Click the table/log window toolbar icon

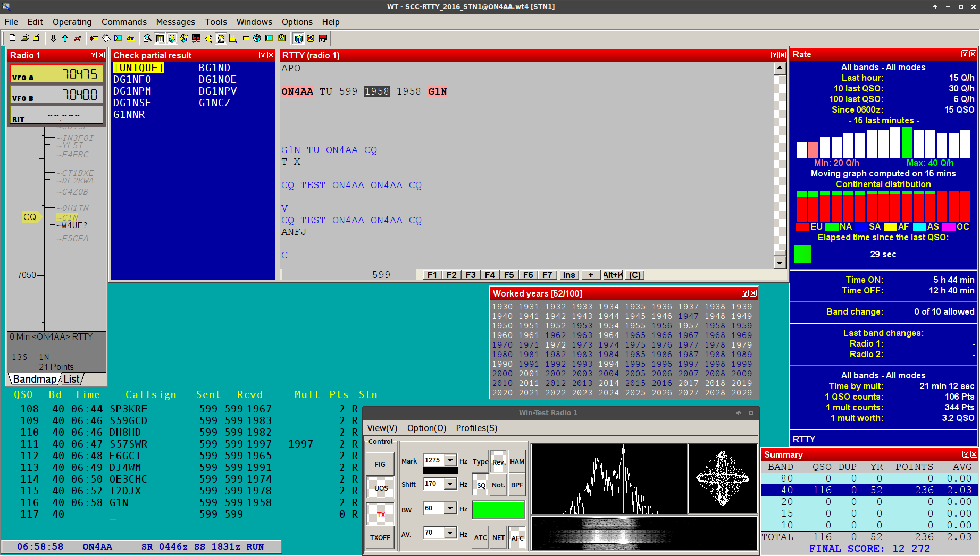[x=160, y=38]
